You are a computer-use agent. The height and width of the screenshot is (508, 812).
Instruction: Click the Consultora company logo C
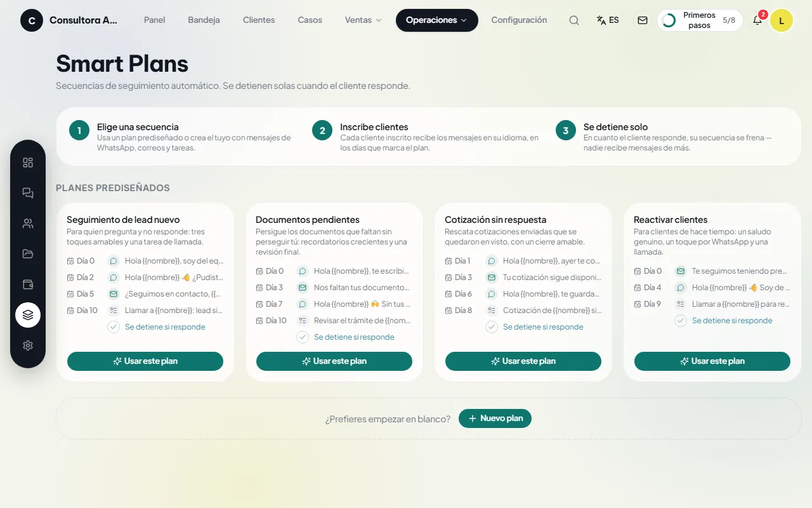32,20
